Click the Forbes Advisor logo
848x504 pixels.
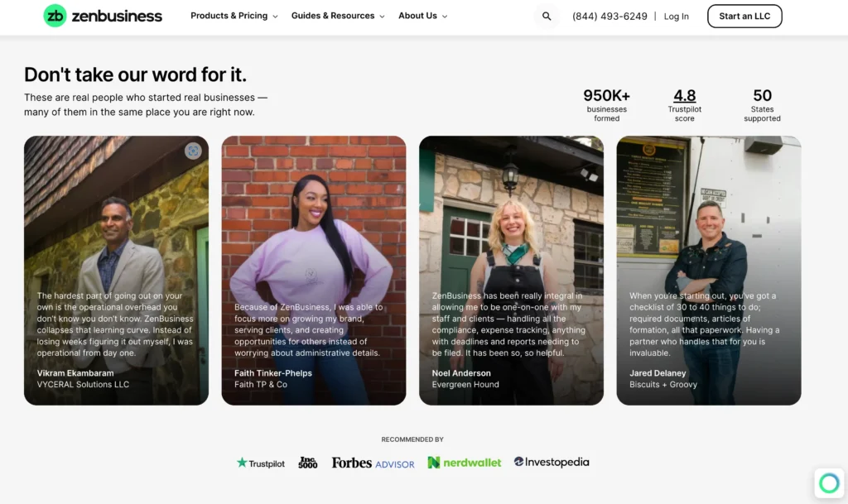coord(373,463)
